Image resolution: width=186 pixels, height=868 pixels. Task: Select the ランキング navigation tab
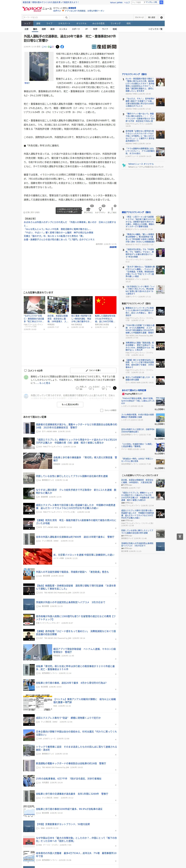point(115,24)
